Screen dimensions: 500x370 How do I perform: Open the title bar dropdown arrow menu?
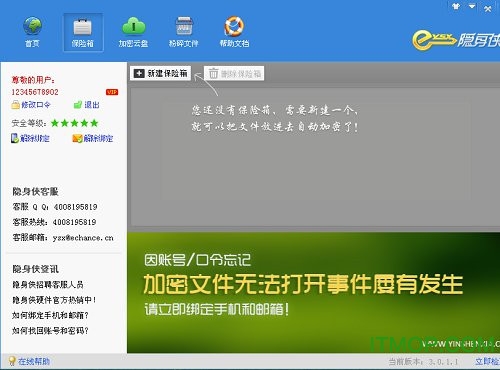pyautogui.click(x=472, y=6)
